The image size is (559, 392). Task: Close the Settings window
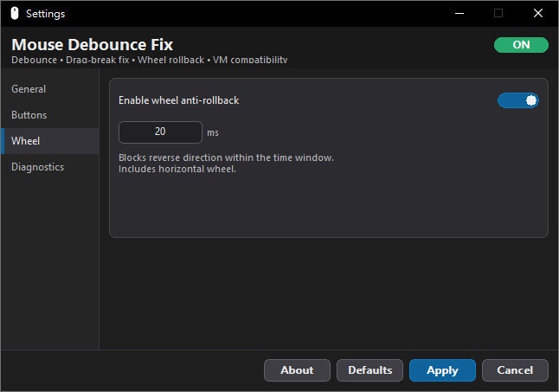point(538,14)
